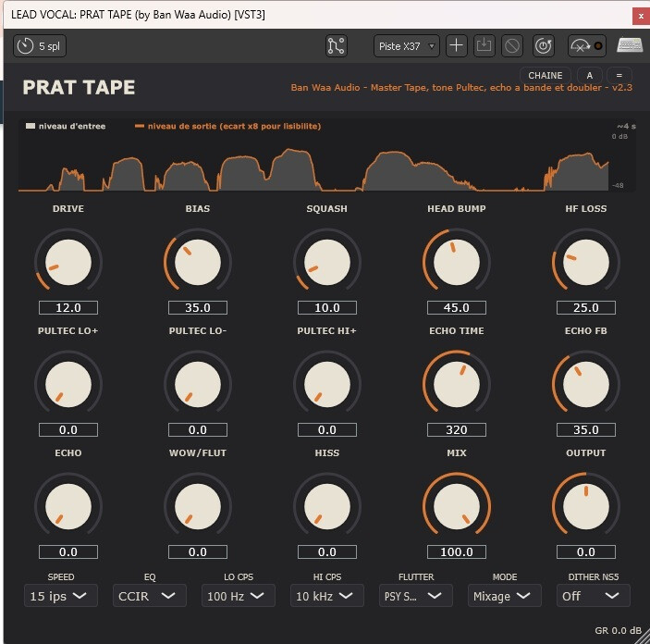Click the equals compare button
Screen dimensions: 650x644
click(x=619, y=76)
